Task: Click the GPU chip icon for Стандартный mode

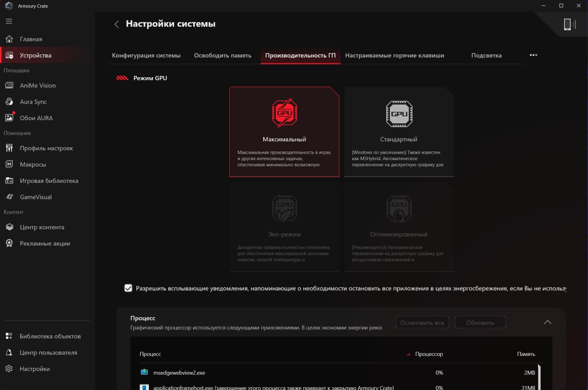Action: pos(399,114)
